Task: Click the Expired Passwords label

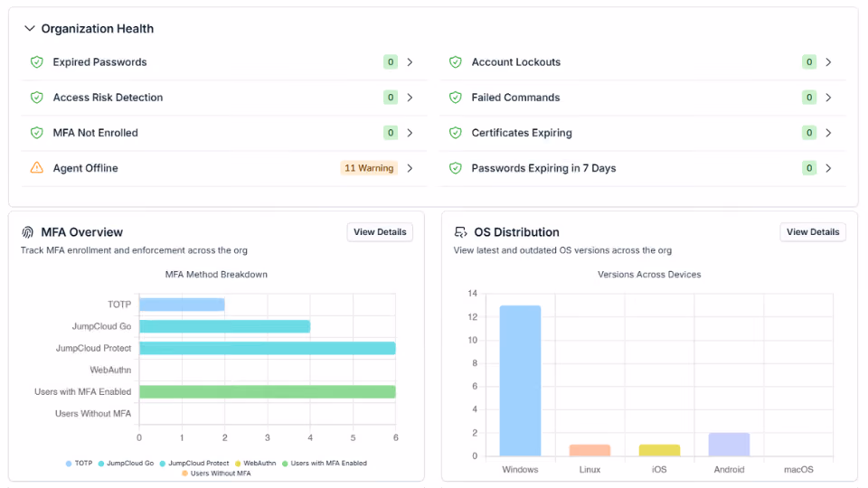Action: (99, 62)
